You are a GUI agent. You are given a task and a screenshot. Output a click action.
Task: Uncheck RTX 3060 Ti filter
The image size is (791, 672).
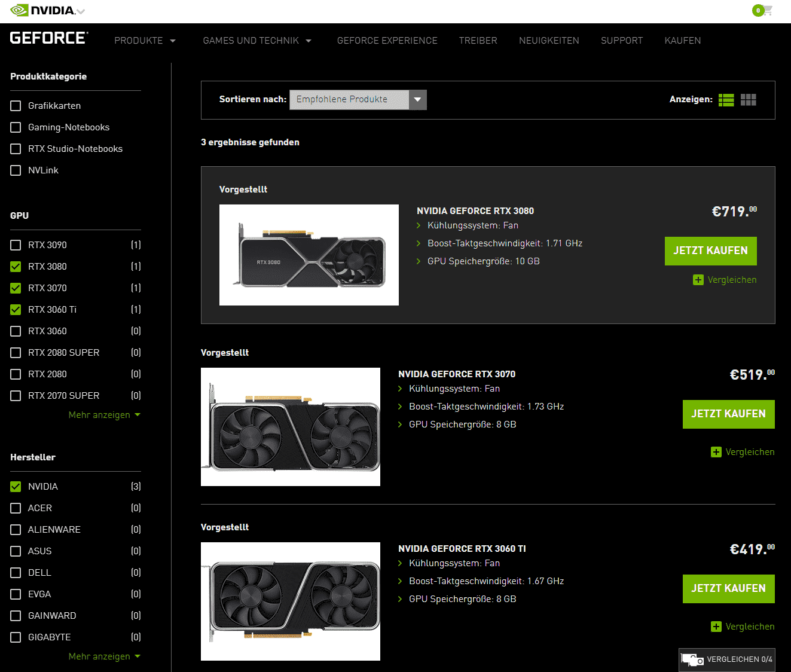pyautogui.click(x=16, y=310)
